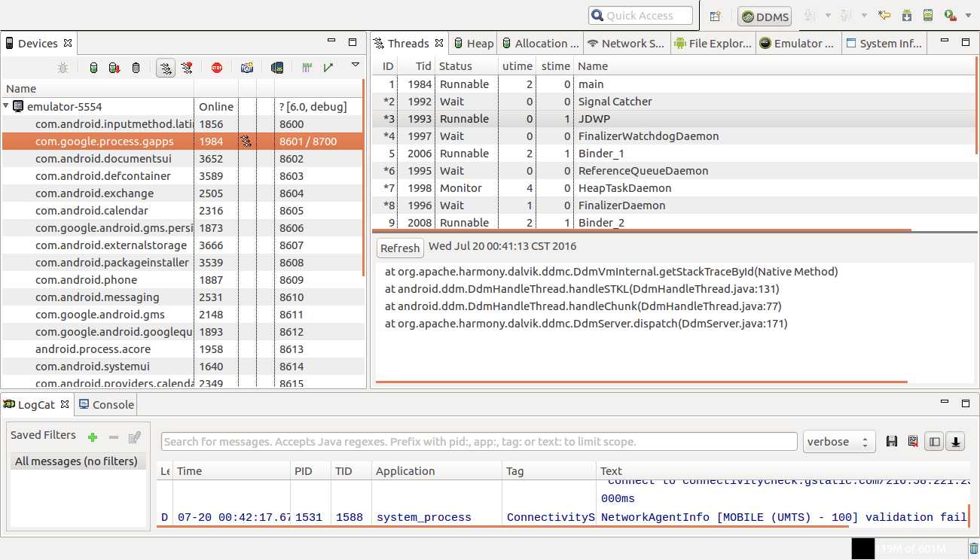Image resolution: width=980 pixels, height=560 pixels.
Task: Switch to the File Explorer tab
Action: (x=713, y=44)
